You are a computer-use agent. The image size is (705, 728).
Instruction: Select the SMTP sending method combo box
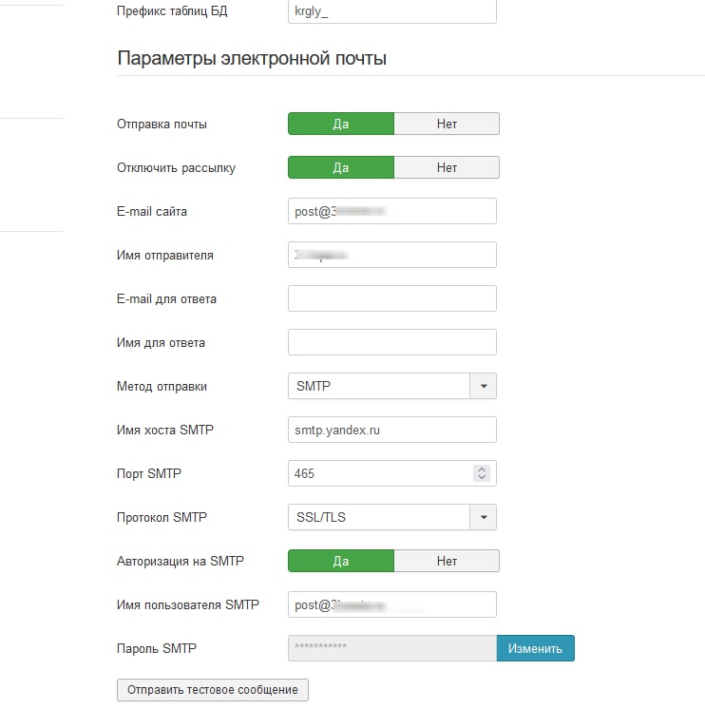click(392, 386)
